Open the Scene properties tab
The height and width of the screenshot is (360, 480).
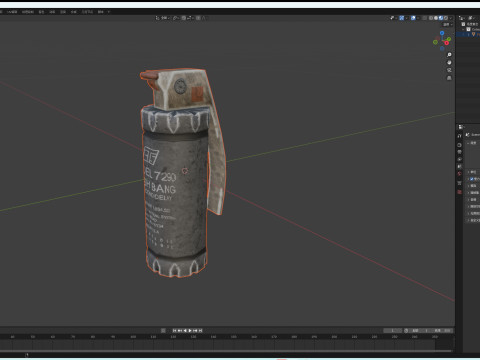[x=459, y=166]
